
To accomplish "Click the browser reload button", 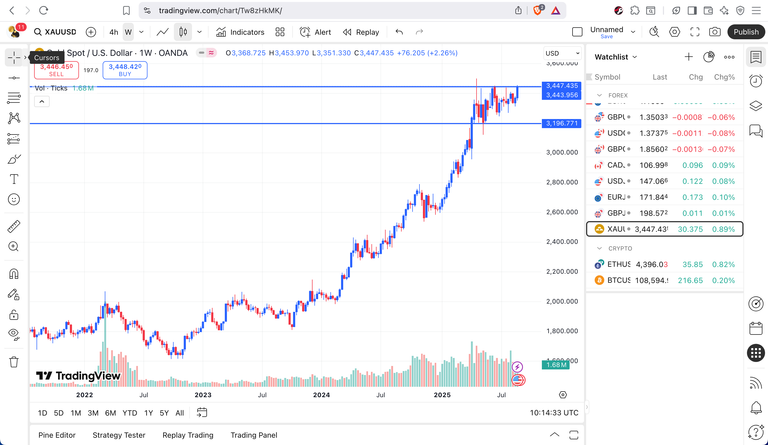I will 44,10.
